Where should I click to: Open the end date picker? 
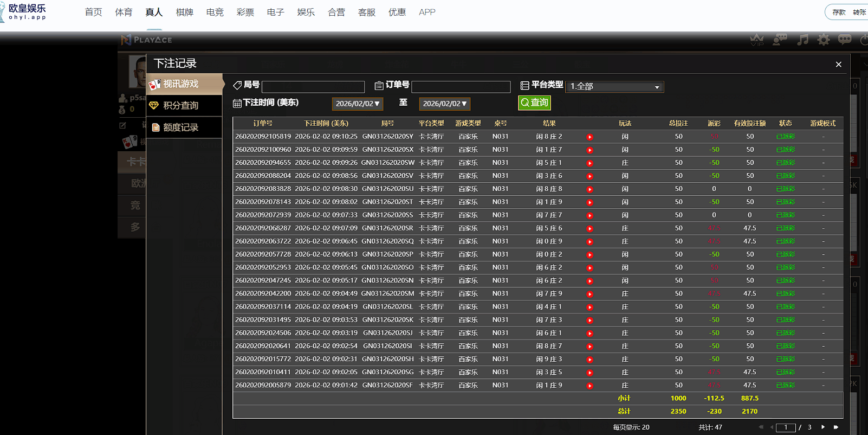coord(445,104)
